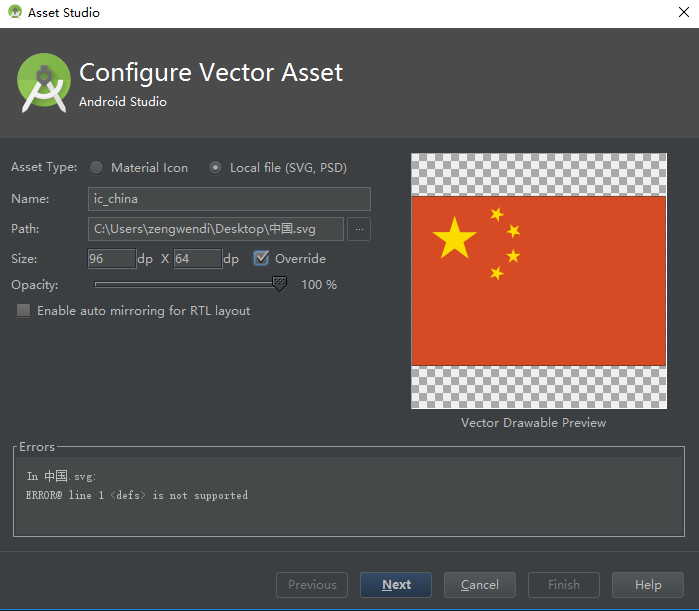699x611 pixels.
Task: Click the Previous button
Action: click(x=312, y=585)
